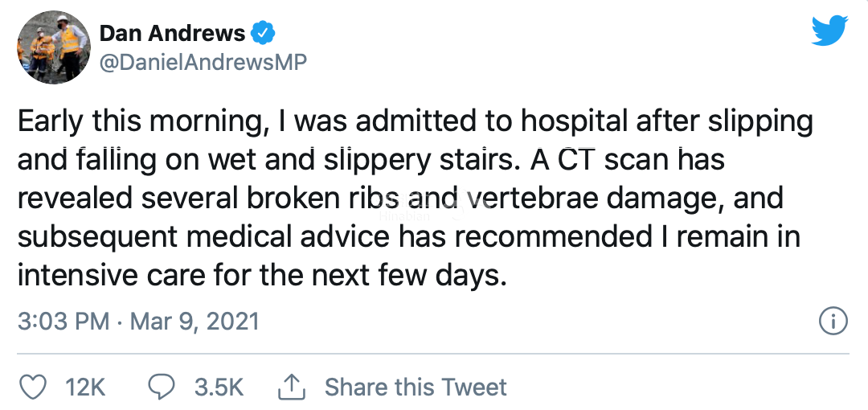Open the tweet info circle icon
The image size is (868, 410).
tap(833, 322)
